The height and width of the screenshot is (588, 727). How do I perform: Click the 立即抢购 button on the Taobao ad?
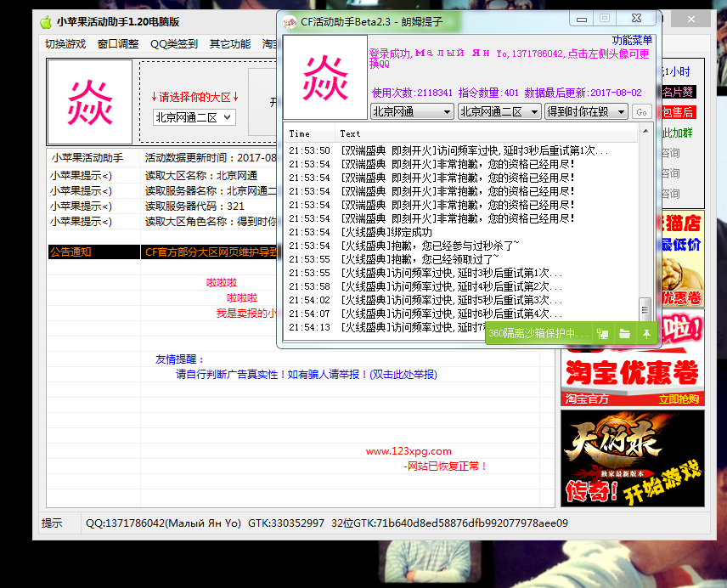(x=679, y=399)
